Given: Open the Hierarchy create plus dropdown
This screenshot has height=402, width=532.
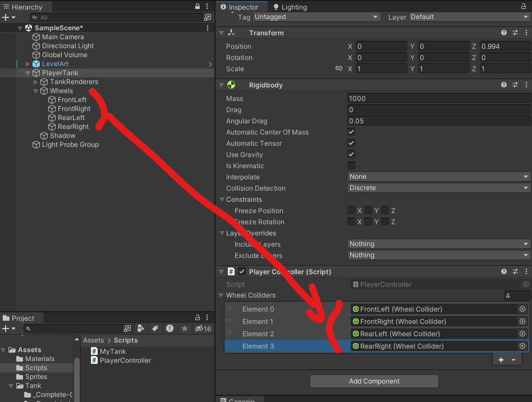Looking at the screenshot, I should click(x=9, y=17).
